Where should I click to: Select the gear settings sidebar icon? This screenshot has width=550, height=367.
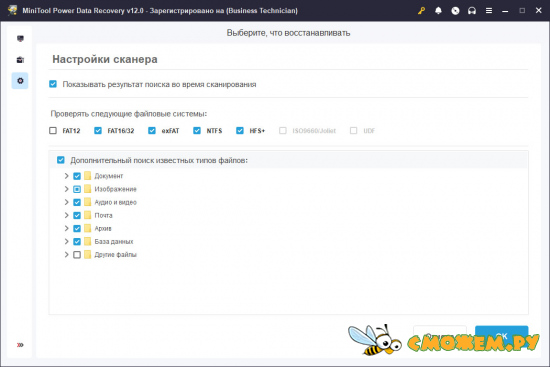tap(20, 81)
